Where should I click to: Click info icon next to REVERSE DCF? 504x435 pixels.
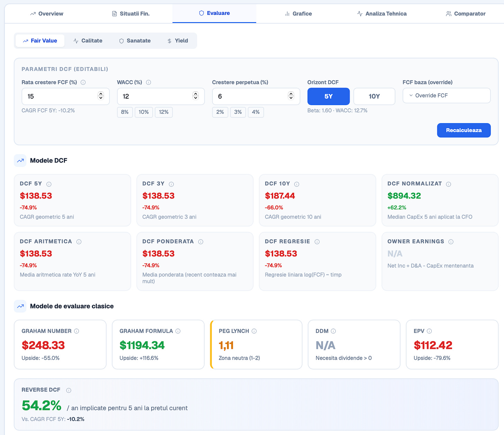coord(69,390)
